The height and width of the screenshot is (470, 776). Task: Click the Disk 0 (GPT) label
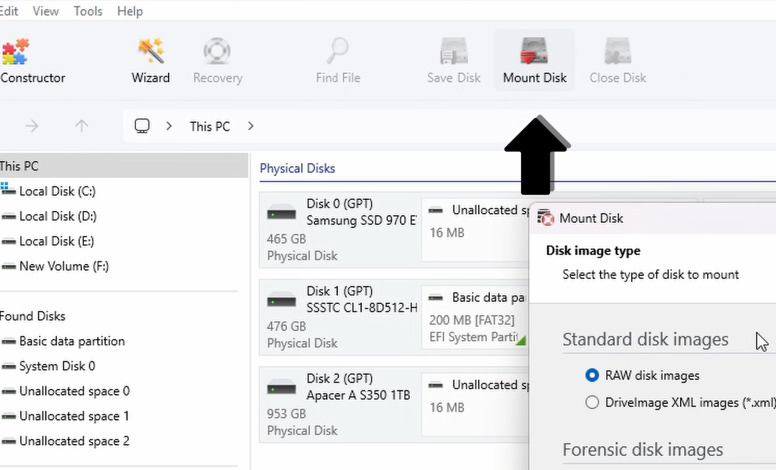pos(340,203)
